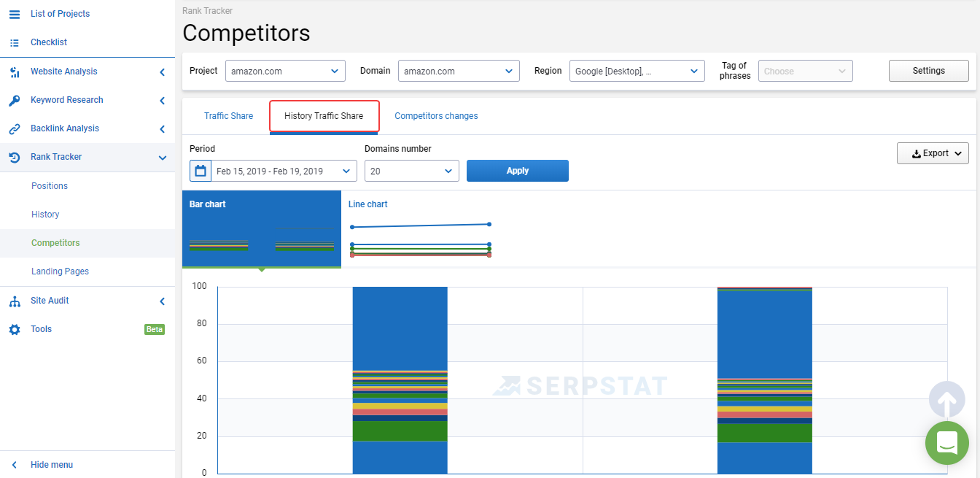Open History under Rank Tracker
The image size is (980, 478).
[x=45, y=215]
